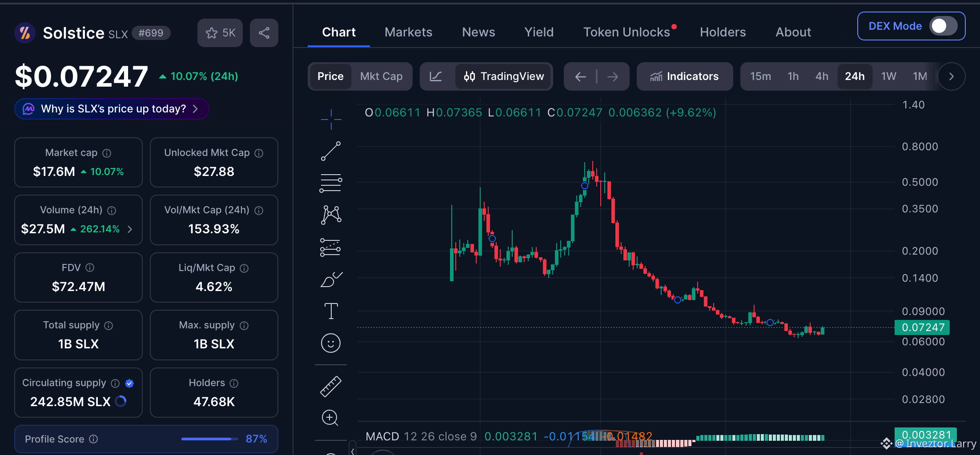Image resolution: width=980 pixels, height=455 pixels.
Task: Set chart interval to 4h
Action: click(x=822, y=76)
